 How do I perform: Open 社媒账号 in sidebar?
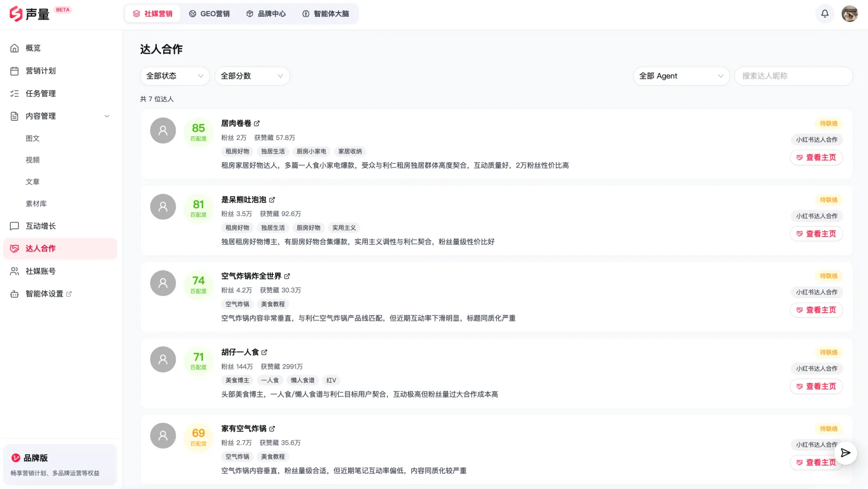pos(60,271)
